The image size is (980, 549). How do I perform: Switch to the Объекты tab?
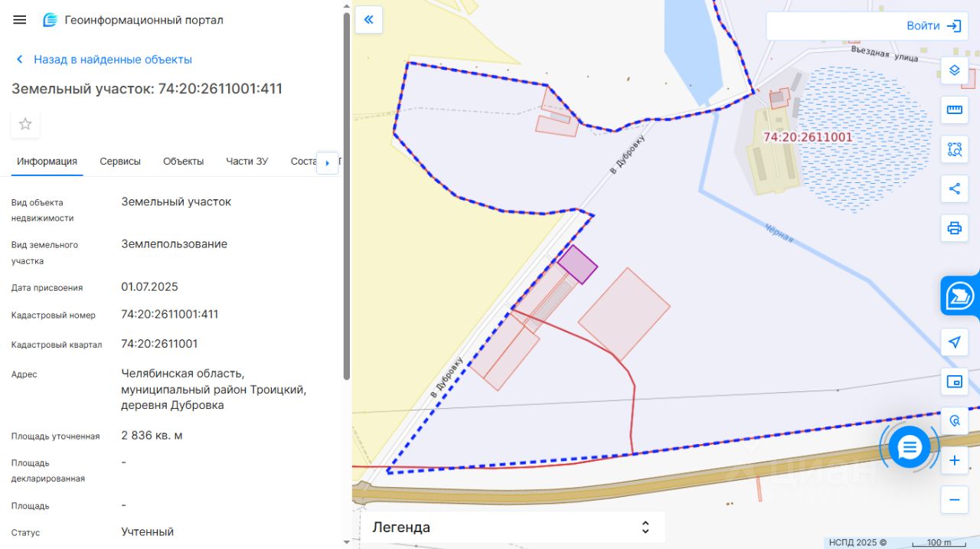point(184,161)
